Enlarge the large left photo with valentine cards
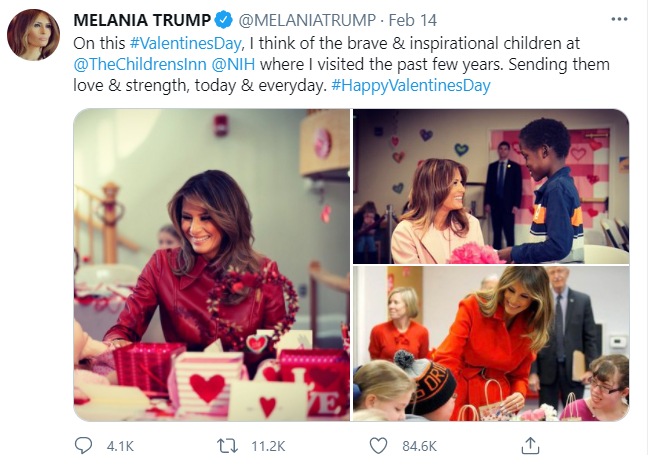The image size is (661, 455). (x=210, y=264)
